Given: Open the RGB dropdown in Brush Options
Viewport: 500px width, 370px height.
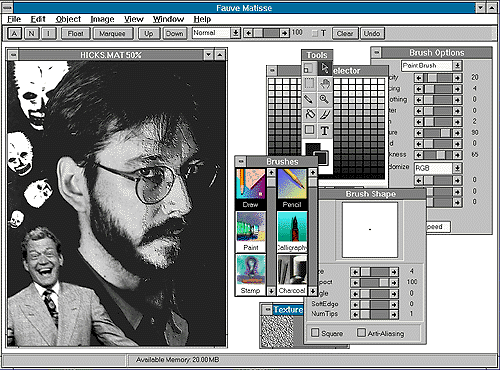Looking at the screenshot, I should click(x=457, y=168).
